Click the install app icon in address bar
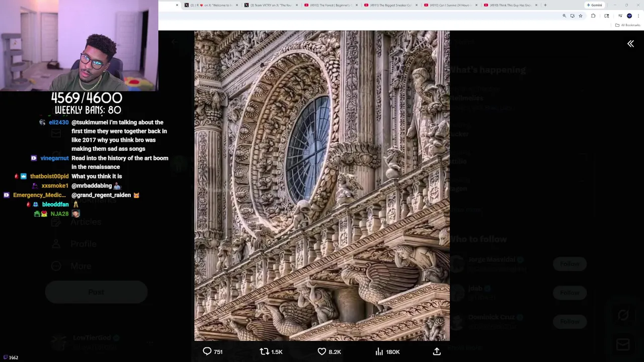Image resolution: width=644 pixels, height=362 pixels. [x=572, y=16]
